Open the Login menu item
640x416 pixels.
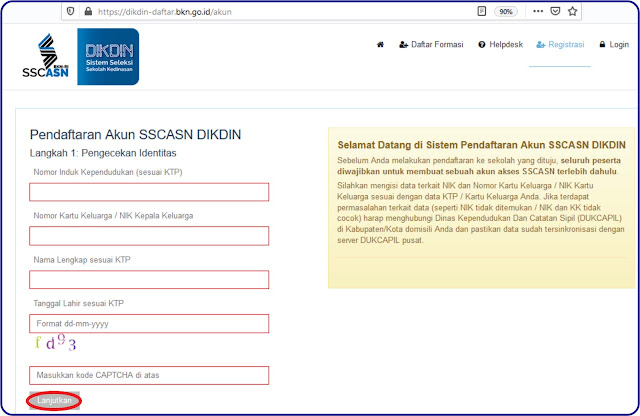(614, 44)
